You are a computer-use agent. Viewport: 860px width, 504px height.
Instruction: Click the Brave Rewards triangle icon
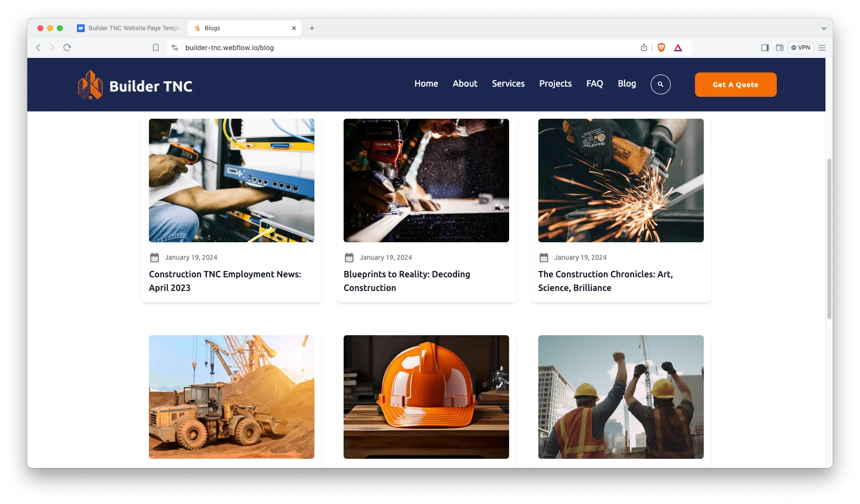677,48
